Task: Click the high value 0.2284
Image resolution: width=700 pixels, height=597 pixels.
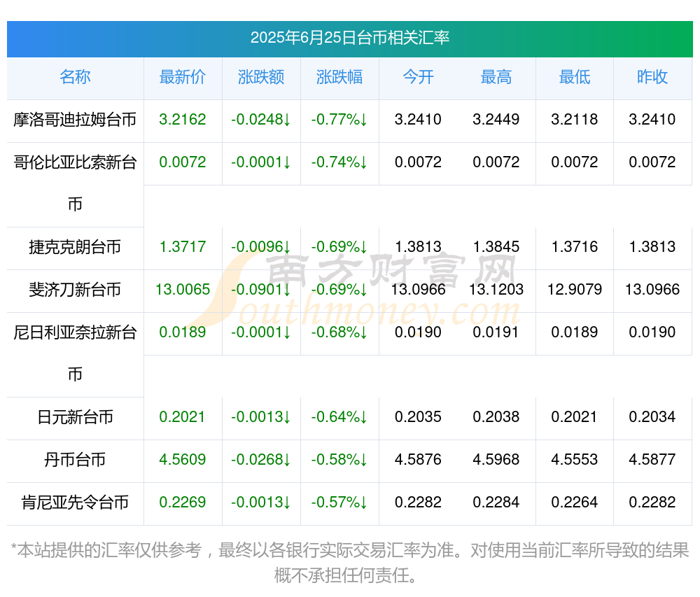Action: [496, 503]
